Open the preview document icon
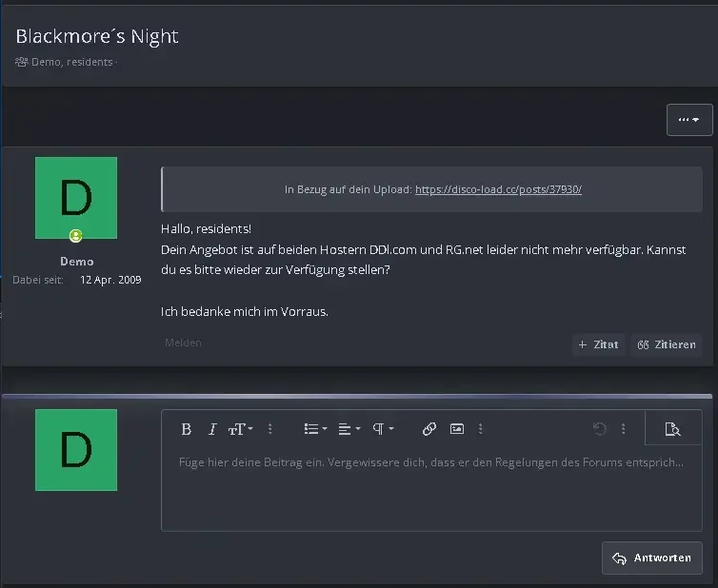Image resolution: width=718 pixels, height=588 pixels. [x=672, y=429]
